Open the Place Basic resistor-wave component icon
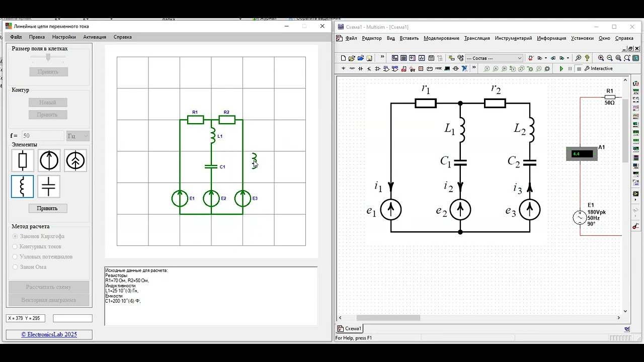This screenshot has width=644, height=362. [352, 68]
